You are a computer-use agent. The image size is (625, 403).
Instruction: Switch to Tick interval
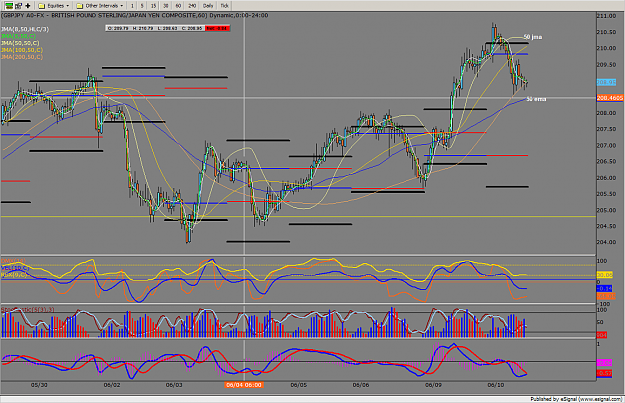coord(224,6)
